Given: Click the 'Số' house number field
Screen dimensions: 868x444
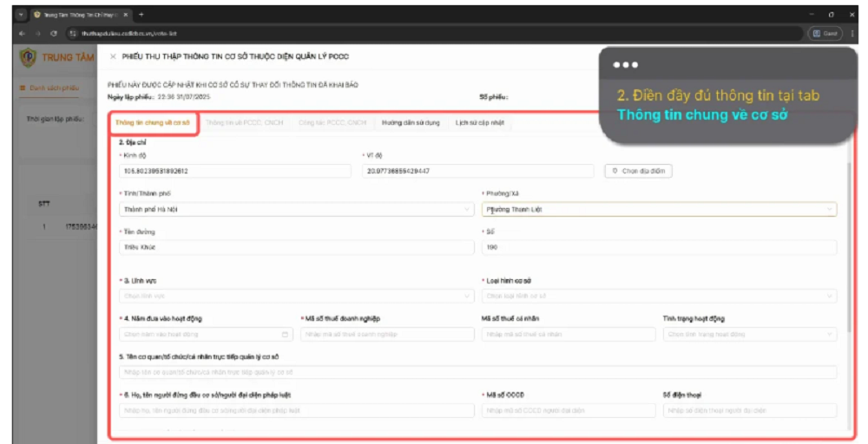Looking at the screenshot, I should click(x=659, y=247).
